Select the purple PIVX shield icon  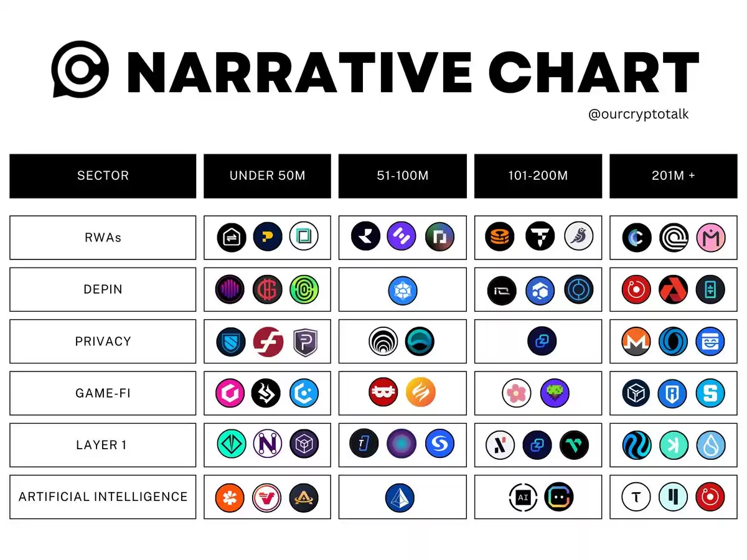(x=304, y=342)
